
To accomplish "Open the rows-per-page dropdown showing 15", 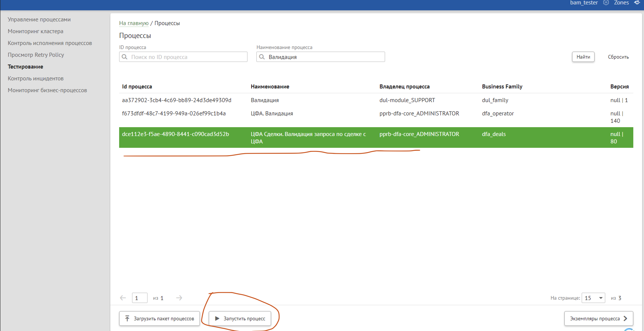I will click(593, 298).
